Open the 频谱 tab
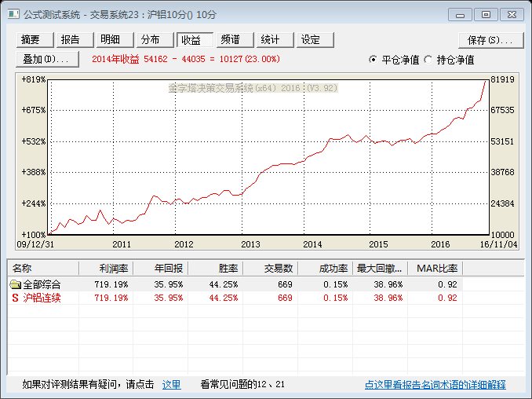This screenshot has height=399, width=532. tap(235, 40)
